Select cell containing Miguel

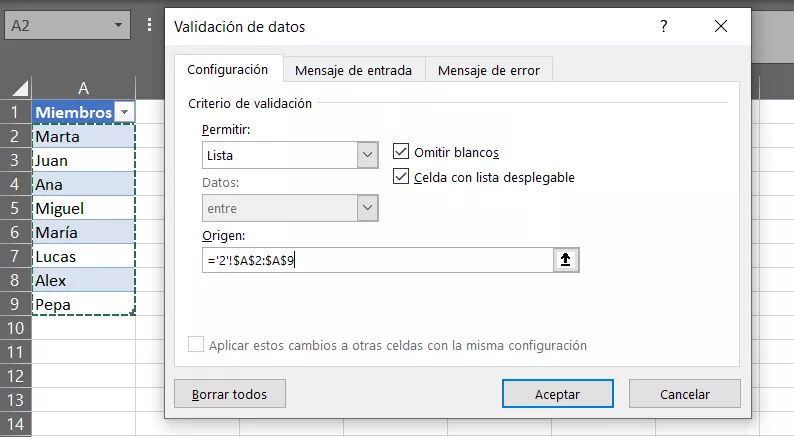click(x=84, y=208)
